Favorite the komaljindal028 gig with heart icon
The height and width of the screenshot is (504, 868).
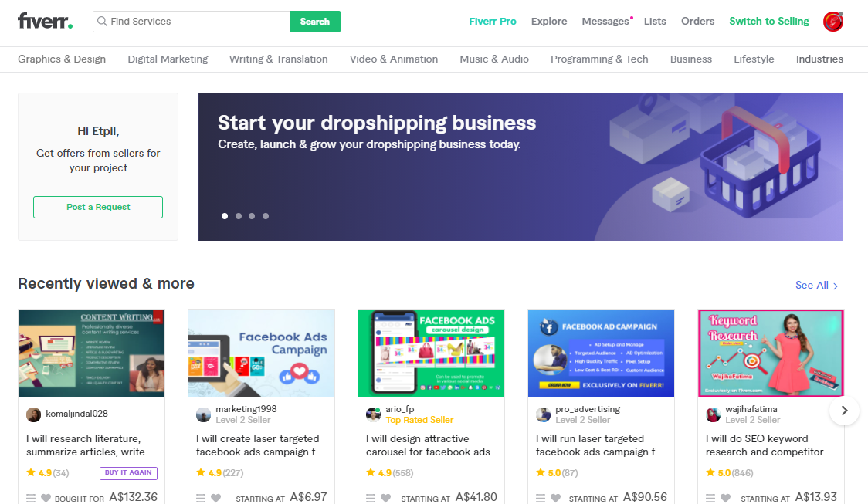pyautogui.click(x=46, y=498)
